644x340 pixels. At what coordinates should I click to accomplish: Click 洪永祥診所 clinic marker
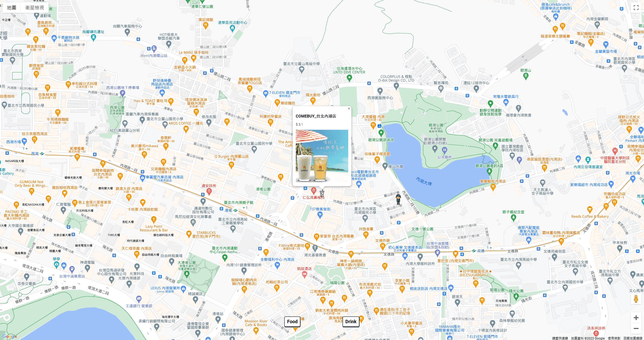click(x=596, y=333)
